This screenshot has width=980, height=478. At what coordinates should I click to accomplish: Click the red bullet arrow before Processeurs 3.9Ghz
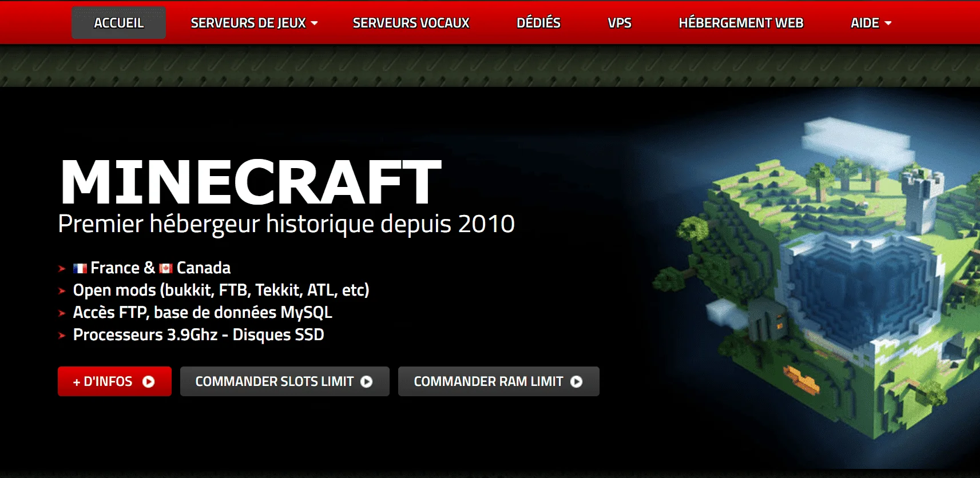[x=62, y=336]
